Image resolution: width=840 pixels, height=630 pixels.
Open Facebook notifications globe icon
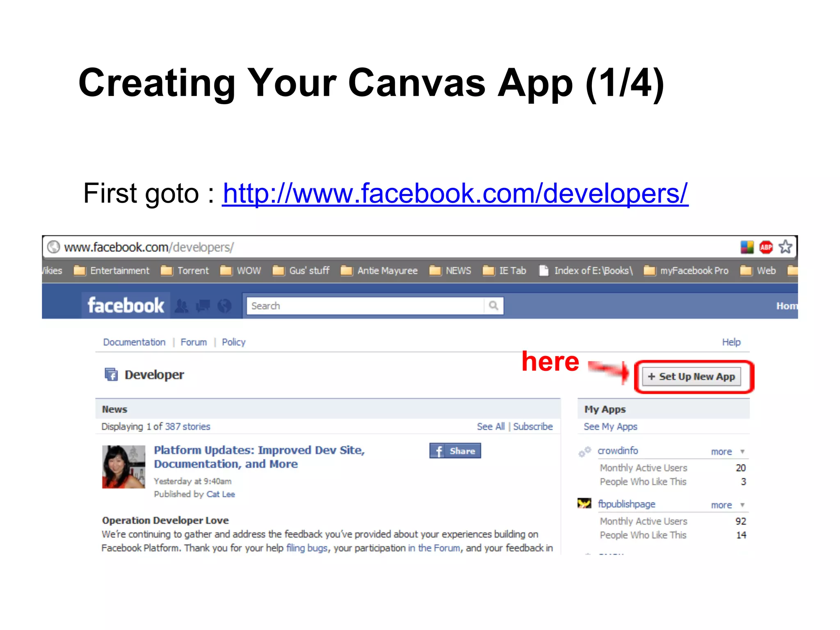click(x=224, y=306)
